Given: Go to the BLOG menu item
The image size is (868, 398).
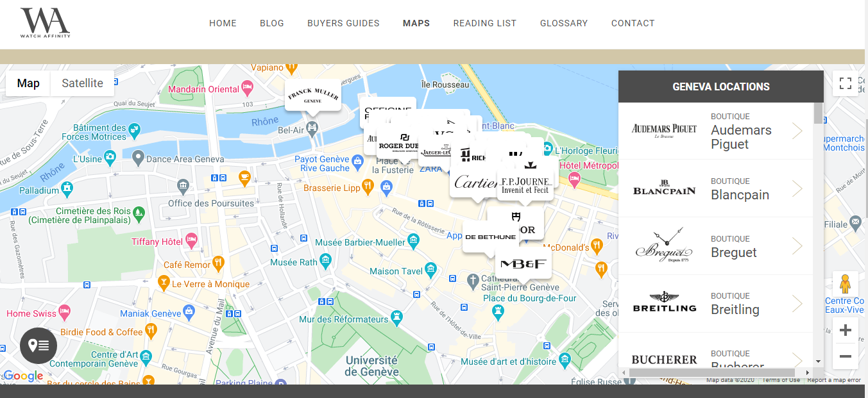Looking at the screenshot, I should click(272, 23).
